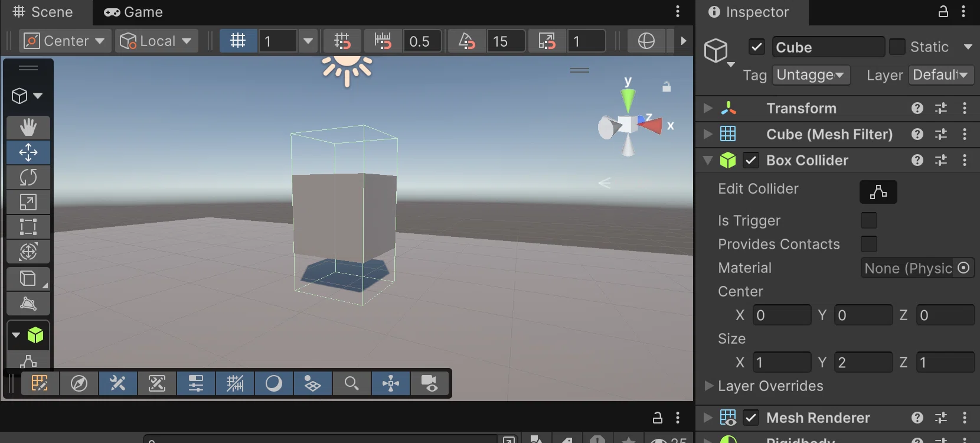This screenshot has height=443, width=980.
Task: Disable the Box Collider component checkbox
Action: coord(751,160)
